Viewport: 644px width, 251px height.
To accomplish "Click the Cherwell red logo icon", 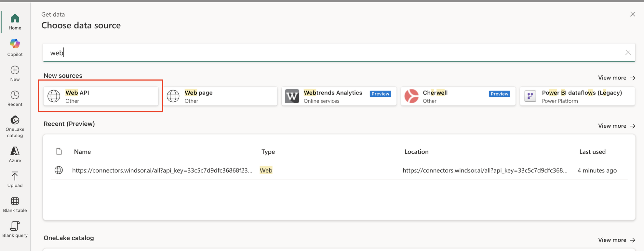I will [x=411, y=96].
